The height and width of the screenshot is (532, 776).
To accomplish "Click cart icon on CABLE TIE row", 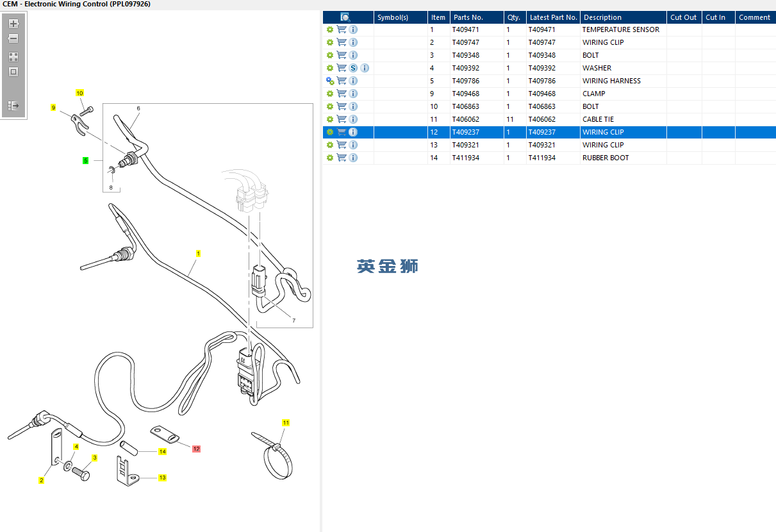I will click(x=342, y=119).
